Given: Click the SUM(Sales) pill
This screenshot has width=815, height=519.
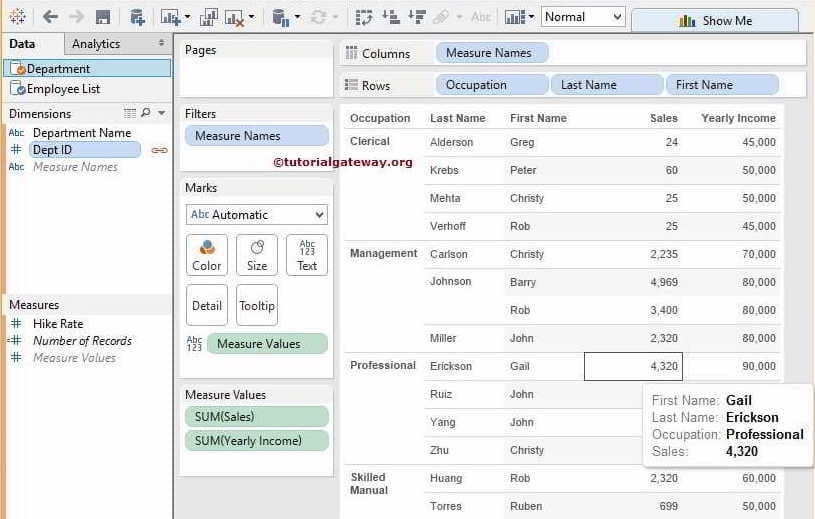Looking at the screenshot, I should click(257, 417).
